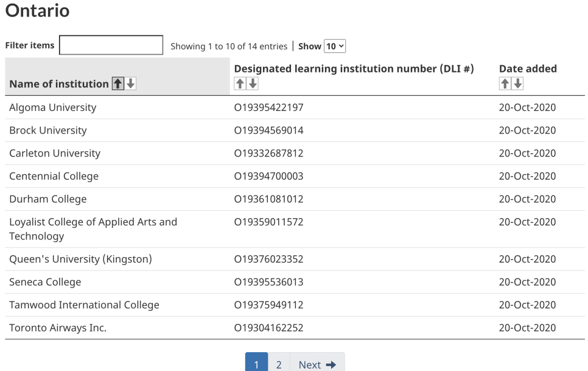Viewport: 588px width, 371px height.
Task: Click the date added for Algoma University
Action: point(527,107)
